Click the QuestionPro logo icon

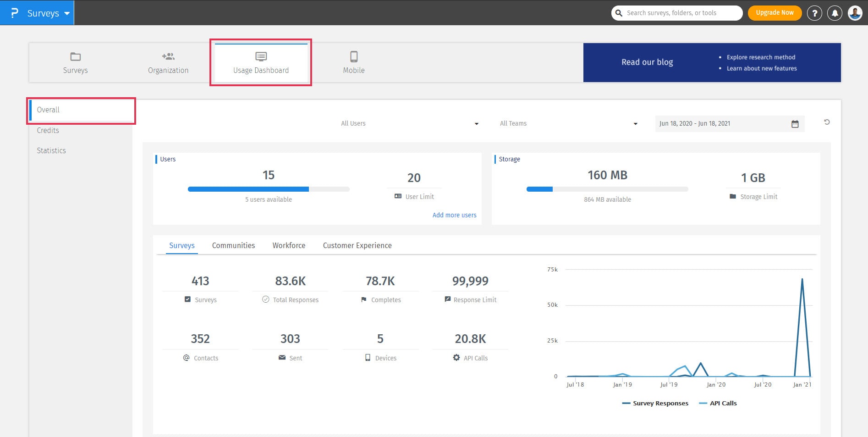tap(14, 13)
